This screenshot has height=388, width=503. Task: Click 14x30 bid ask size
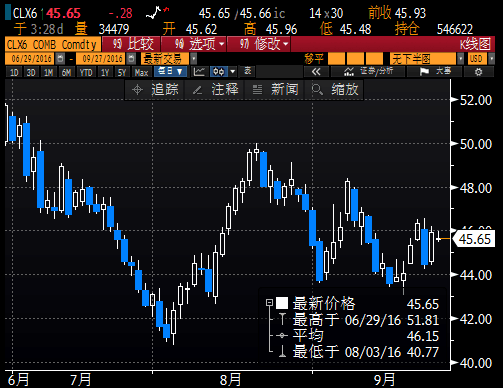click(x=326, y=13)
